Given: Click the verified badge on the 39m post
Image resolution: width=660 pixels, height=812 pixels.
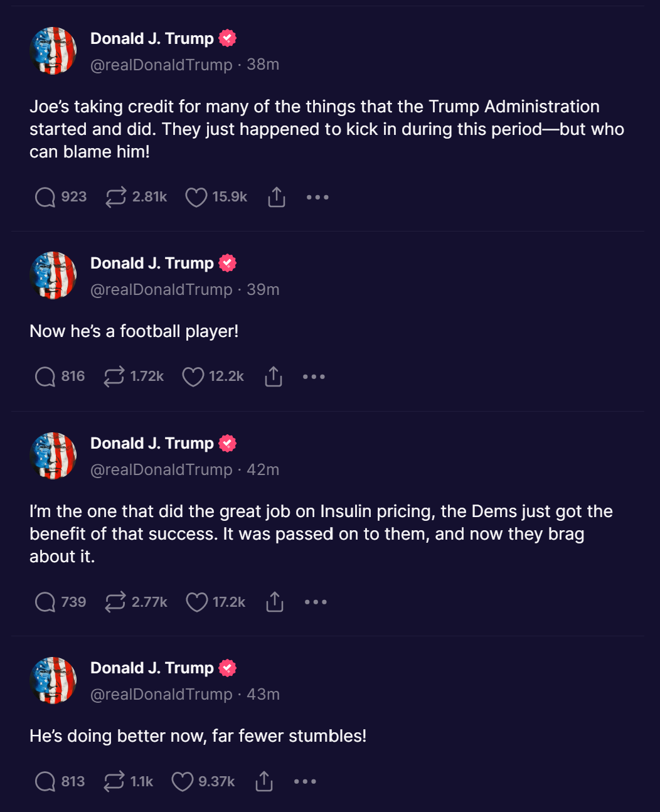Looking at the screenshot, I should click(228, 263).
